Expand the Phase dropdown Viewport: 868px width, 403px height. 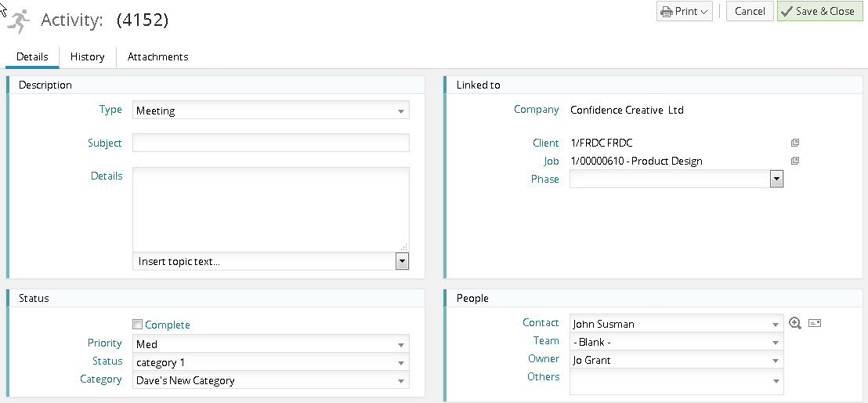coord(776,180)
